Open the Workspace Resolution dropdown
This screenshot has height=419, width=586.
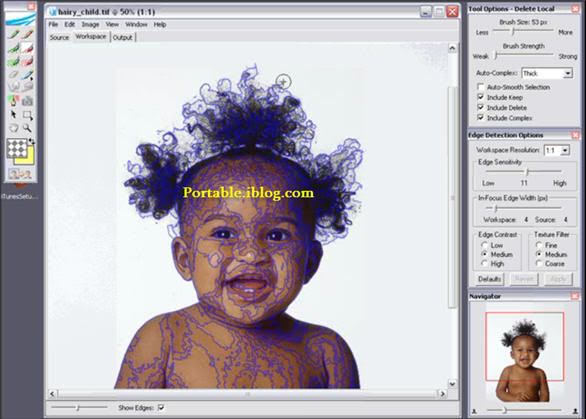click(x=557, y=150)
